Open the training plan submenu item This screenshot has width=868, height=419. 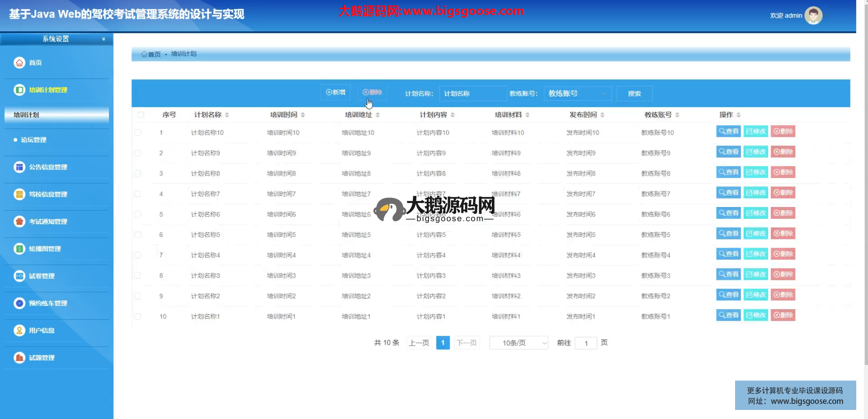(57, 115)
